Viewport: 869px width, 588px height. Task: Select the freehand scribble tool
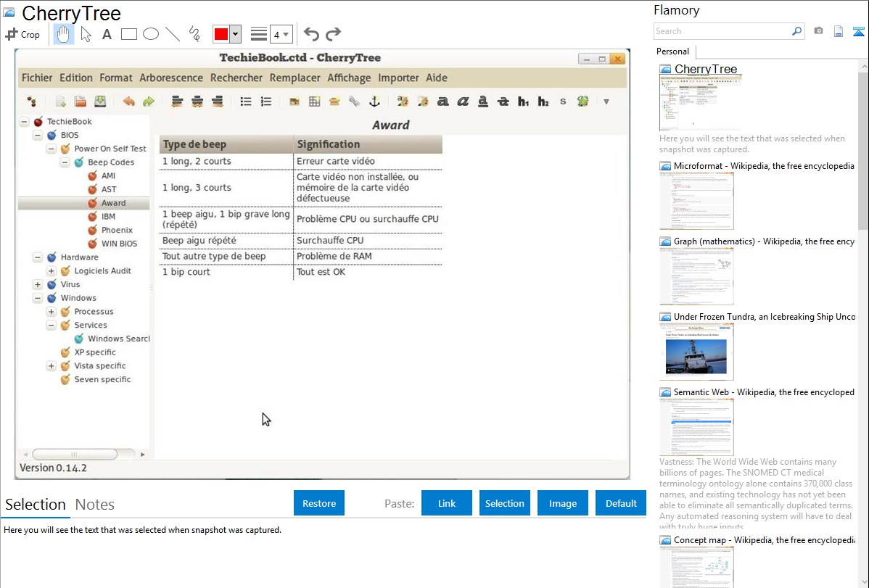click(194, 34)
